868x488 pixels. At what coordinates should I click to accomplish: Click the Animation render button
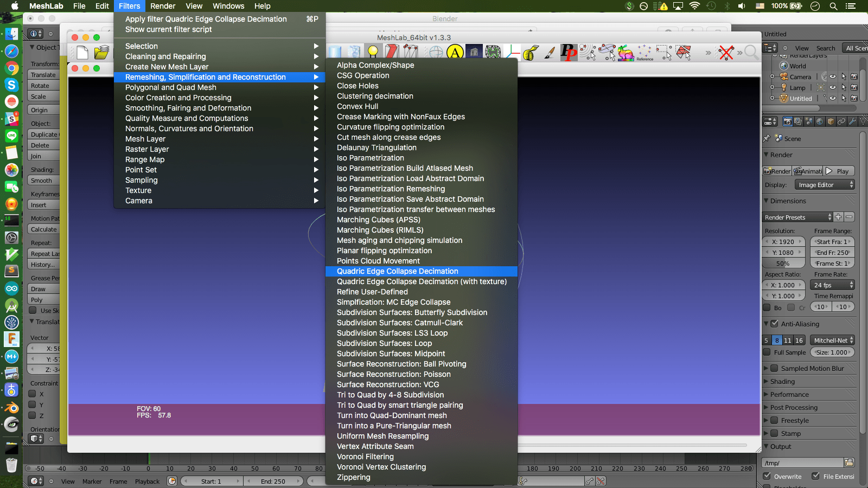808,171
